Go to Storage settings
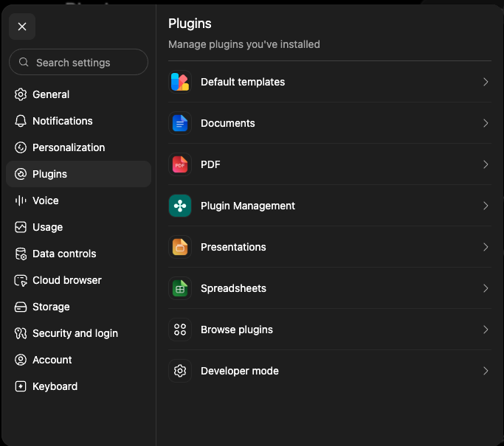 [78, 307]
